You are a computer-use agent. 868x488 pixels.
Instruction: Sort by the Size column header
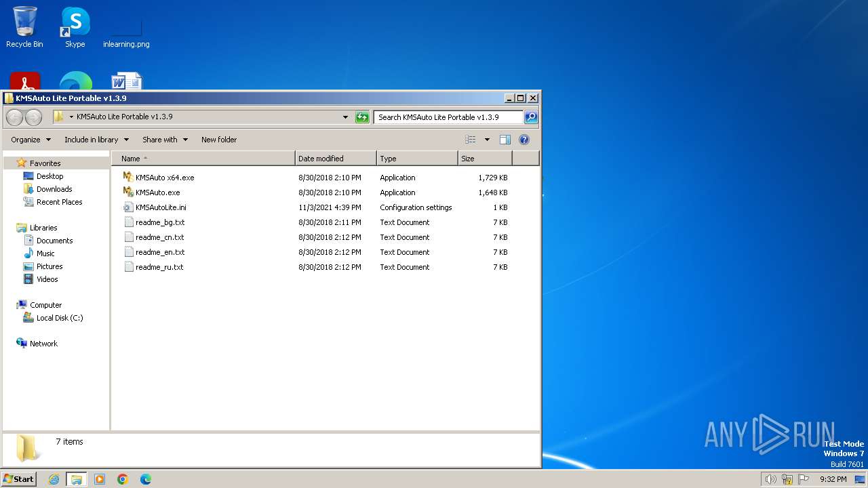tap(485, 159)
